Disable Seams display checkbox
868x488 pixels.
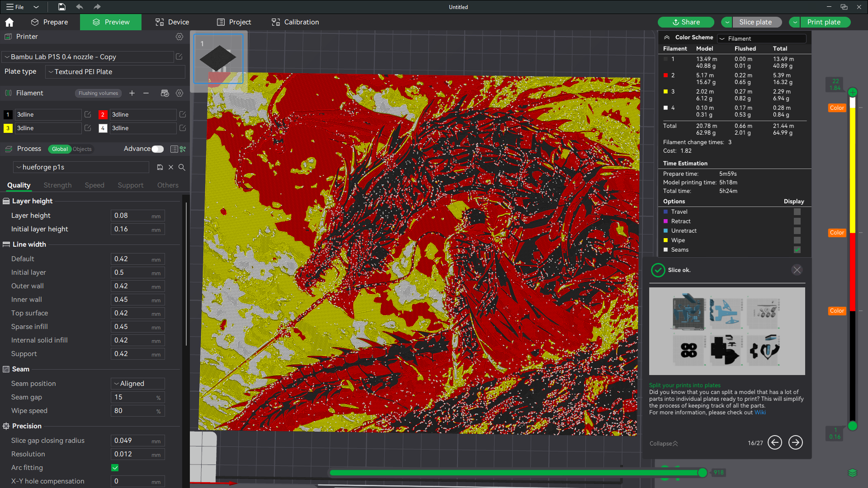(x=797, y=250)
